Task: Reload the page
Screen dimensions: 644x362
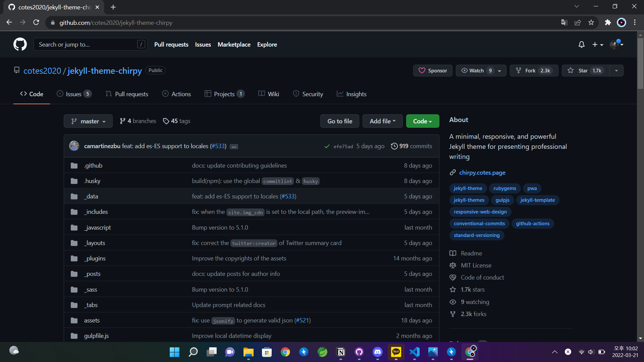Action: click(x=36, y=22)
